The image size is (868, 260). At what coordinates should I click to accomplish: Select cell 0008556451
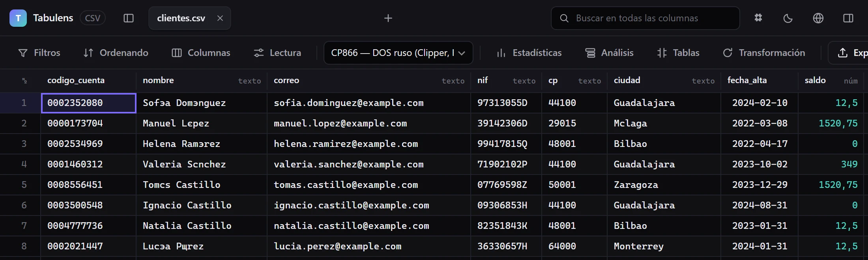(88, 185)
